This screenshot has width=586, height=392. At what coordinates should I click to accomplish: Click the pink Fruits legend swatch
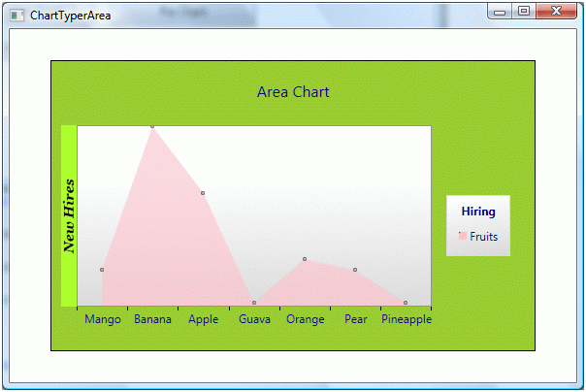pyautogui.click(x=462, y=236)
